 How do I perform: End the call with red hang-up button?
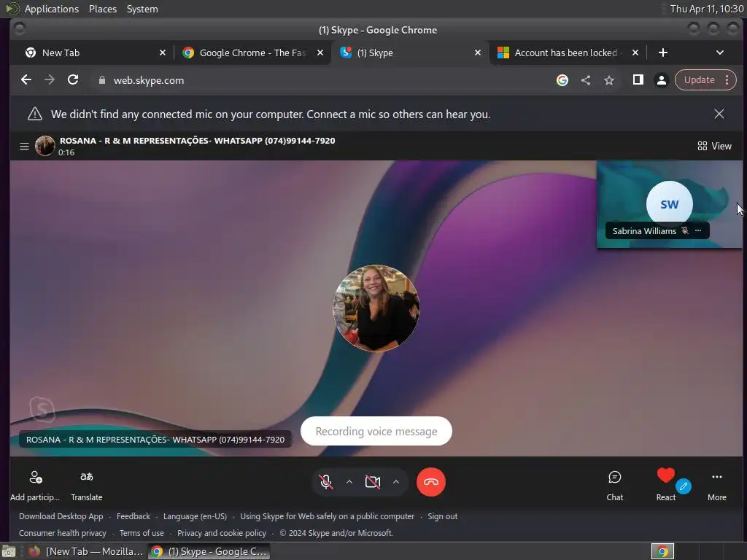(430, 482)
